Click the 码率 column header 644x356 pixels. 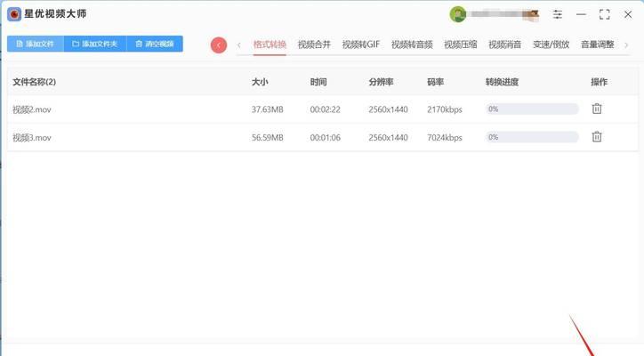pos(435,82)
